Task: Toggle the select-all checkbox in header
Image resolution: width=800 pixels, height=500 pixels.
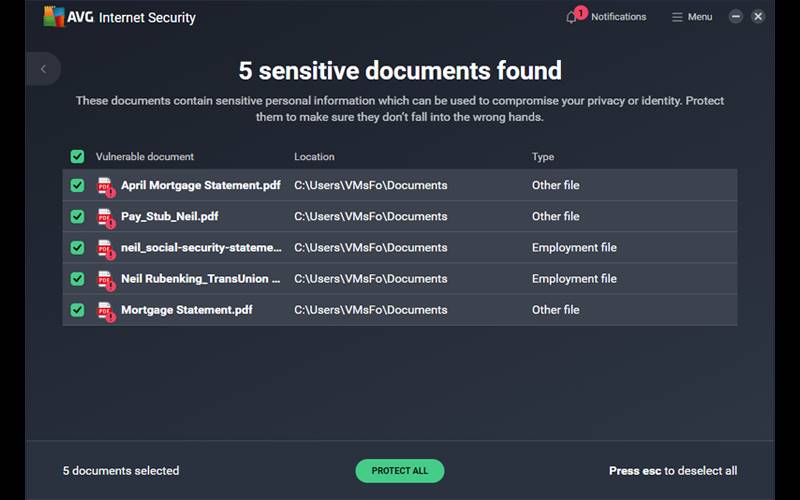Action: (77, 157)
